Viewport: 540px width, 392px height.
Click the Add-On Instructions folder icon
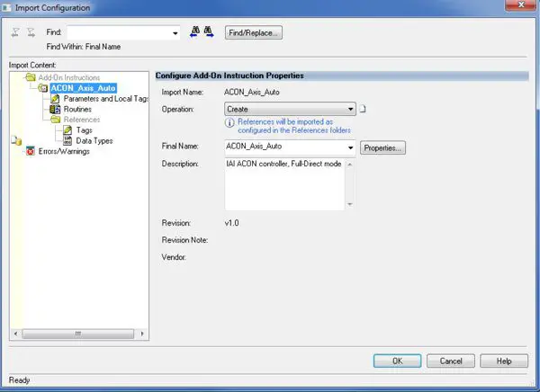coord(31,77)
